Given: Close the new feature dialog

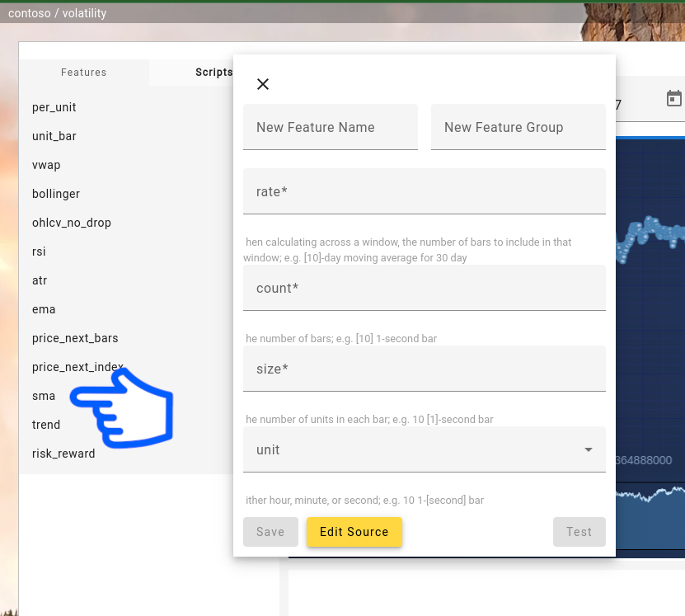Looking at the screenshot, I should pos(263,84).
